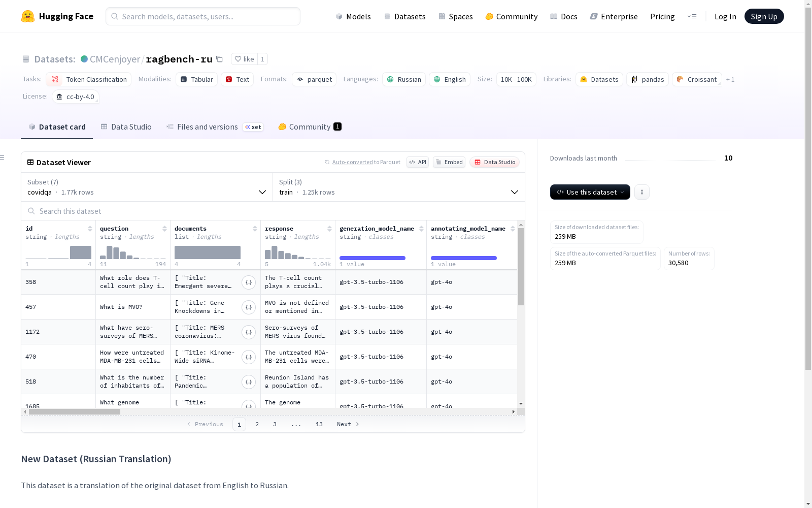
Task: Open Data Studio from viewer header
Action: (495, 162)
